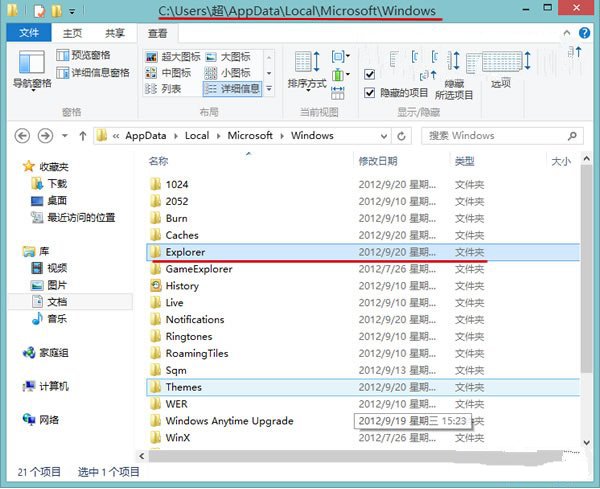Open the quick access toolbar dropdown
600x489 pixels.
[72, 12]
